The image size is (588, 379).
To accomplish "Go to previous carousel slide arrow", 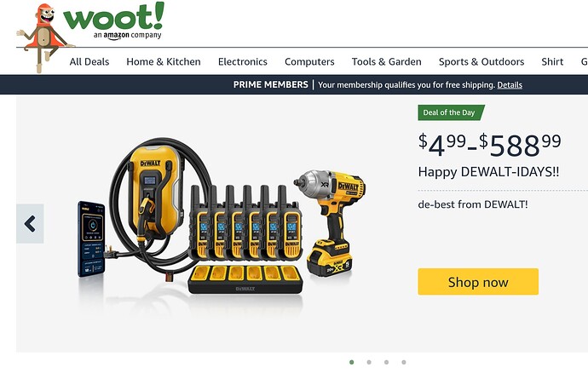I will (30, 224).
